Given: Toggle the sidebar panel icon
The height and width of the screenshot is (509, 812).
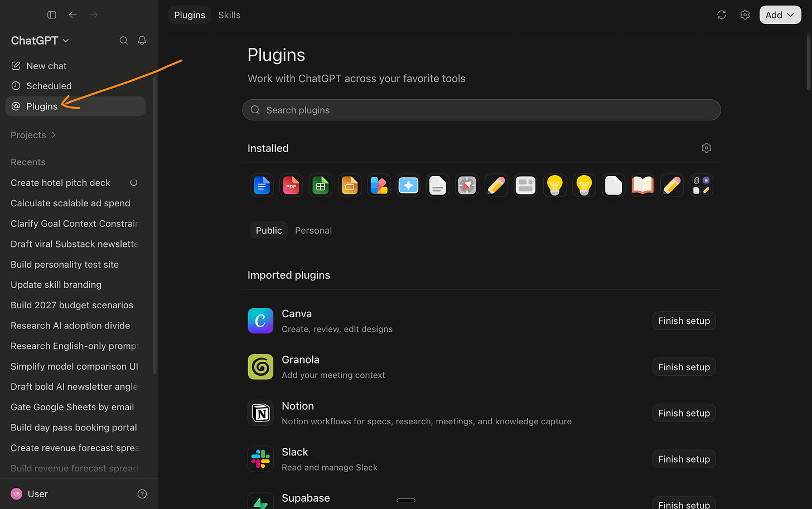Looking at the screenshot, I should [x=52, y=15].
